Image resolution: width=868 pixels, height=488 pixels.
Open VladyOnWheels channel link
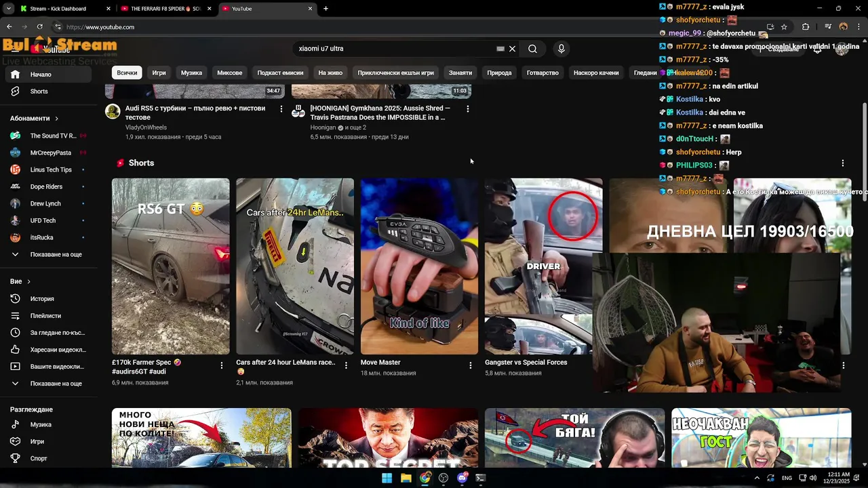[x=146, y=127]
